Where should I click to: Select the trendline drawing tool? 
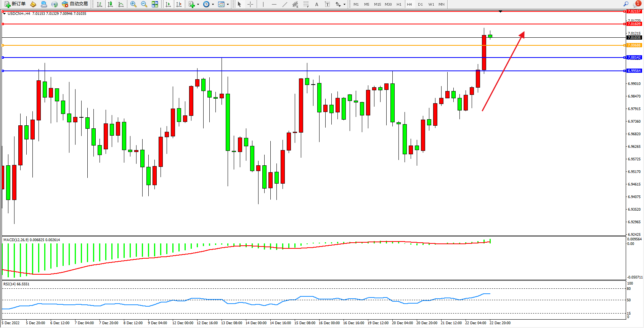click(x=285, y=4)
